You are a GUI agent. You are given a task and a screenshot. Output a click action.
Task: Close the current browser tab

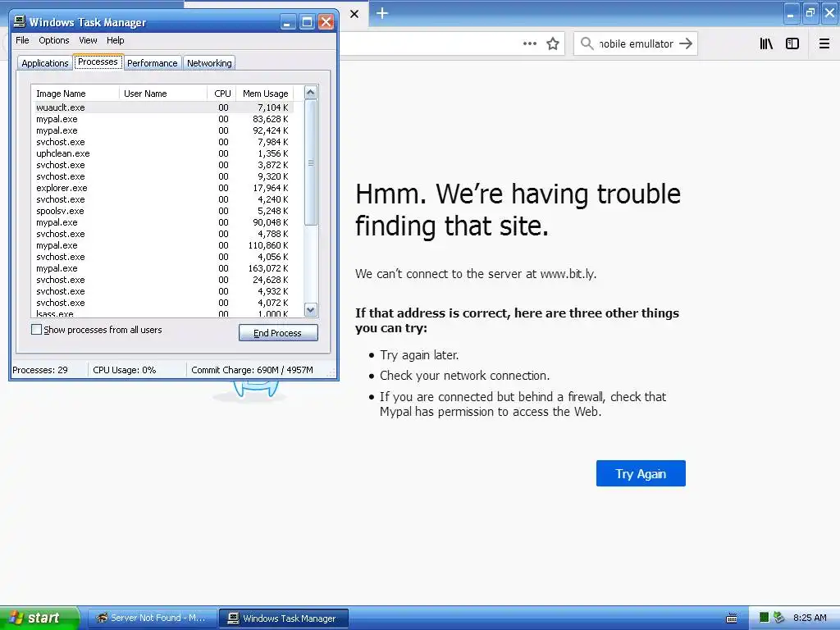pos(354,14)
